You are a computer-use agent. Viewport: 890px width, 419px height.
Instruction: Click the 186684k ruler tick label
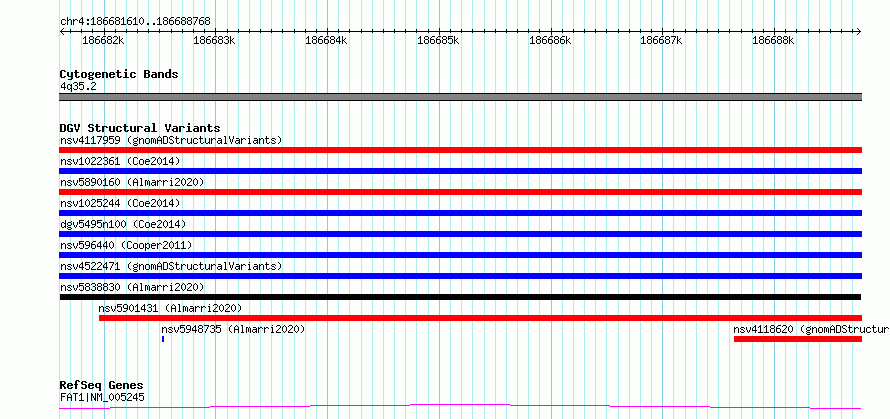tap(326, 41)
